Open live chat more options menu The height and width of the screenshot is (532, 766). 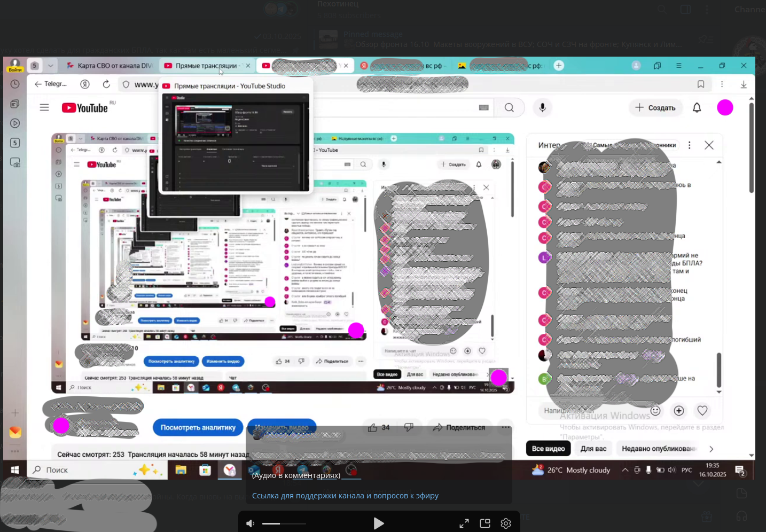point(690,145)
